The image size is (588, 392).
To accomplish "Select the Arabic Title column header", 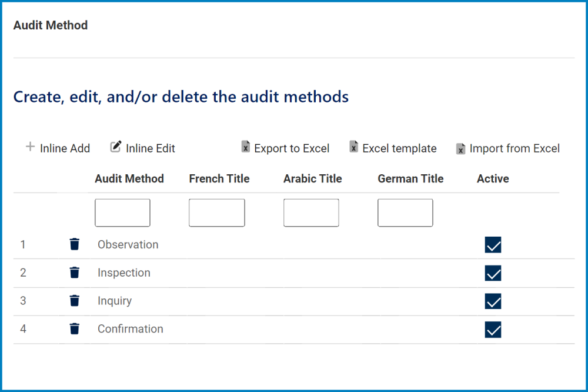I will click(x=312, y=178).
